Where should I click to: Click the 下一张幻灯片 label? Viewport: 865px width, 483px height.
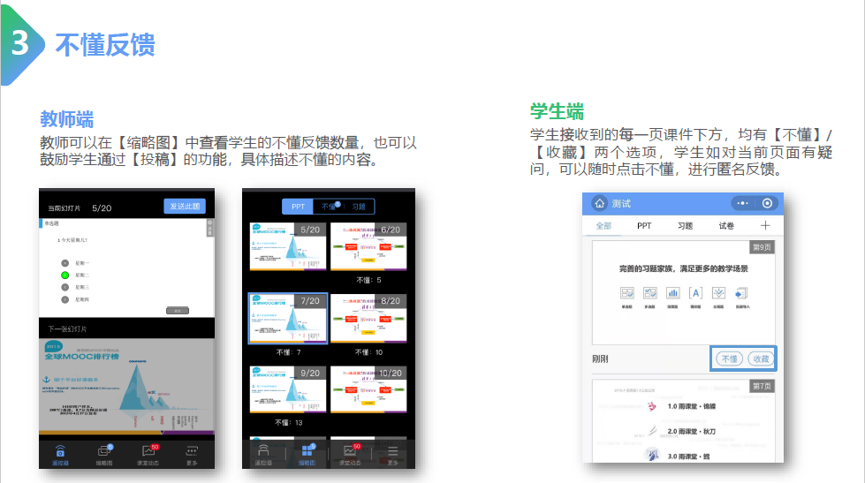tap(67, 329)
